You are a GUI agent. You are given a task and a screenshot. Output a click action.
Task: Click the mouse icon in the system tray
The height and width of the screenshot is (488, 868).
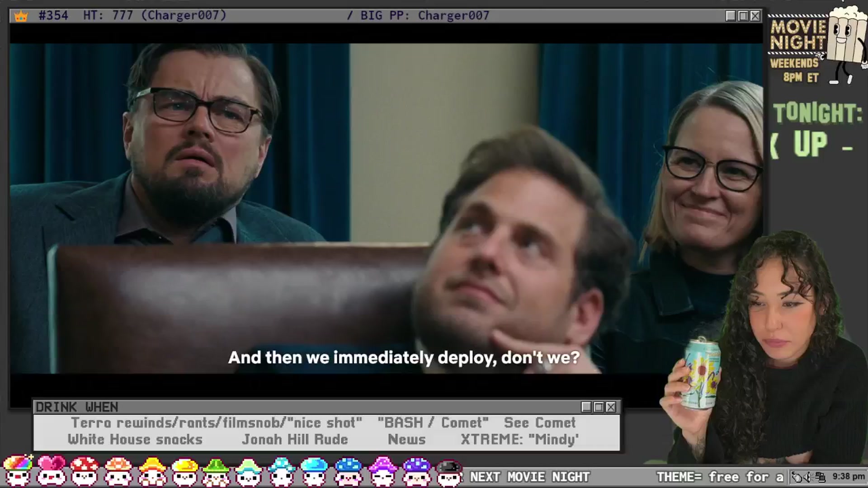pyautogui.click(x=797, y=477)
